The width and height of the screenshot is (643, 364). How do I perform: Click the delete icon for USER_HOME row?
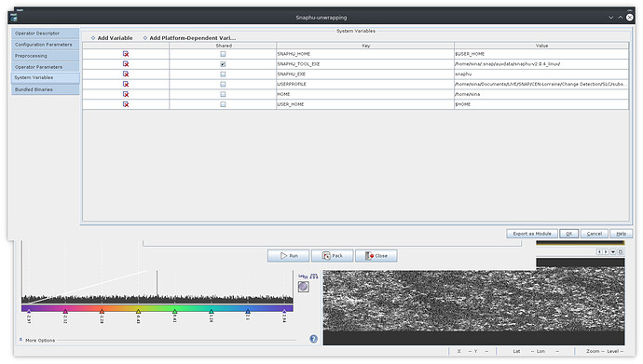[126, 104]
